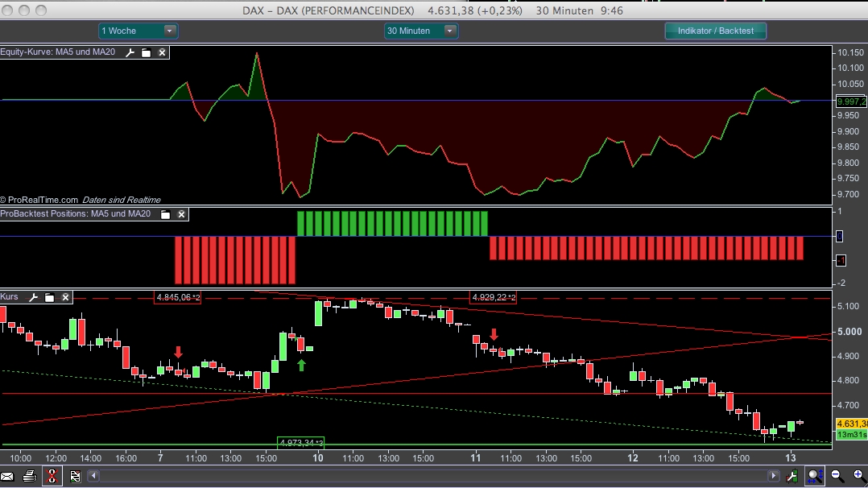Click the 'Equity-Kurve: MA5 und MA20' panel title
Screen dimensions: 868x488
click(58, 52)
